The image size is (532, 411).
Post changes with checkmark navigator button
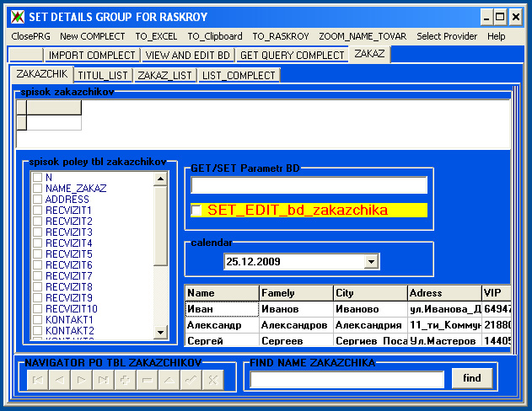click(x=191, y=380)
